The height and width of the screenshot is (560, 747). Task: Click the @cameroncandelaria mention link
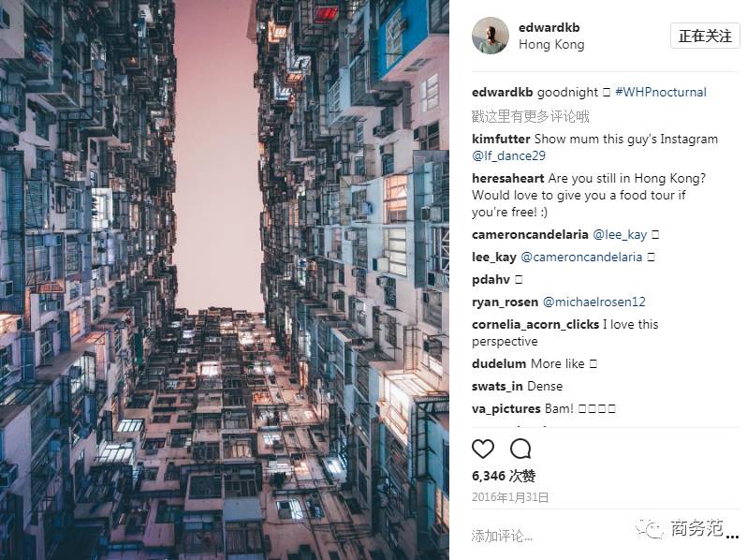pyautogui.click(x=581, y=258)
